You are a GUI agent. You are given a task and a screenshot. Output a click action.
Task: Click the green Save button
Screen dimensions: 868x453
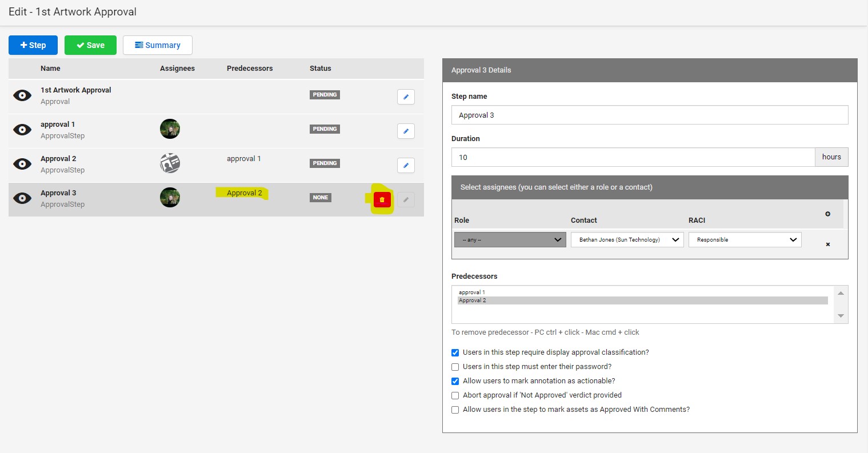[x=90, y=45]
